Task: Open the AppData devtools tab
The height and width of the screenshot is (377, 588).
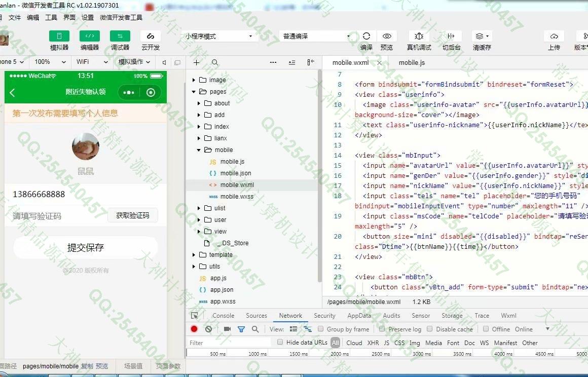Action: tap(359, 316)
